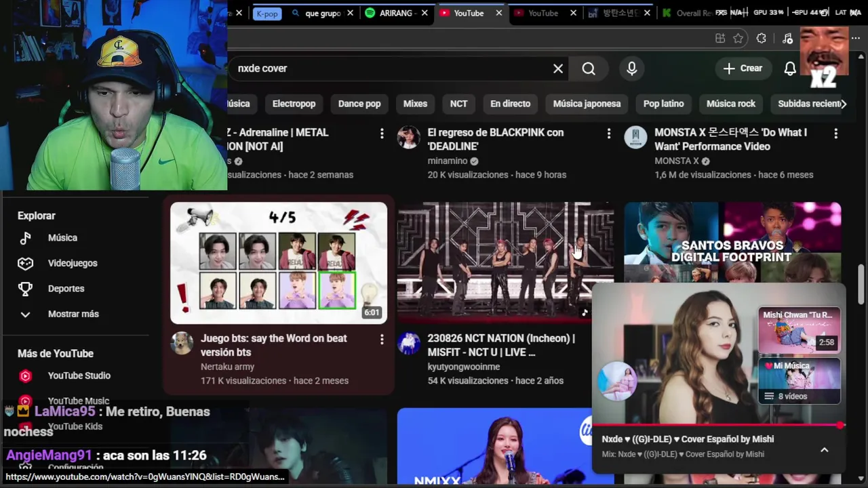Open media control music icon in toolbar

tap(787, 39)
